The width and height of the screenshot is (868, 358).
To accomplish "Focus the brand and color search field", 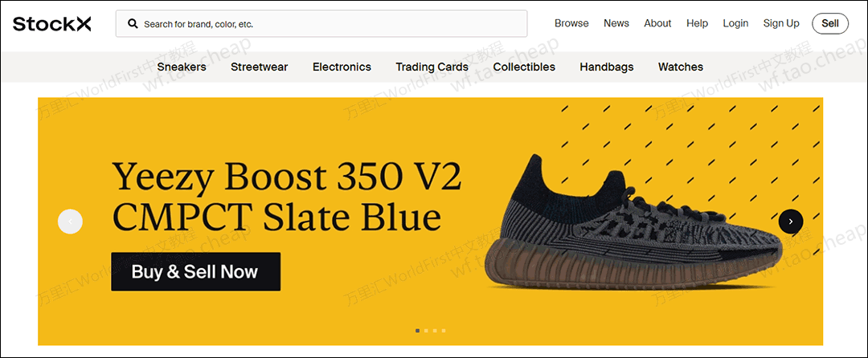I will [321, 24].
